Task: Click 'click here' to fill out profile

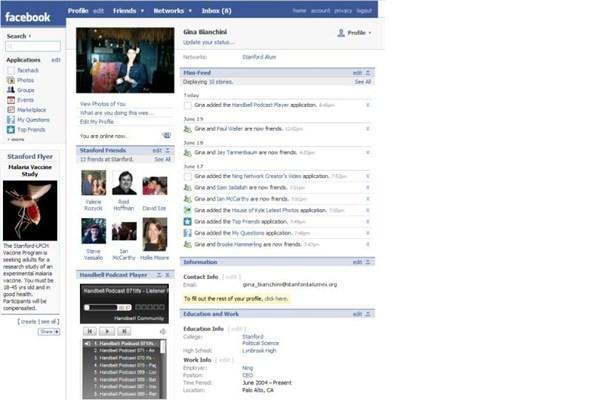Action: pos(276,299)
